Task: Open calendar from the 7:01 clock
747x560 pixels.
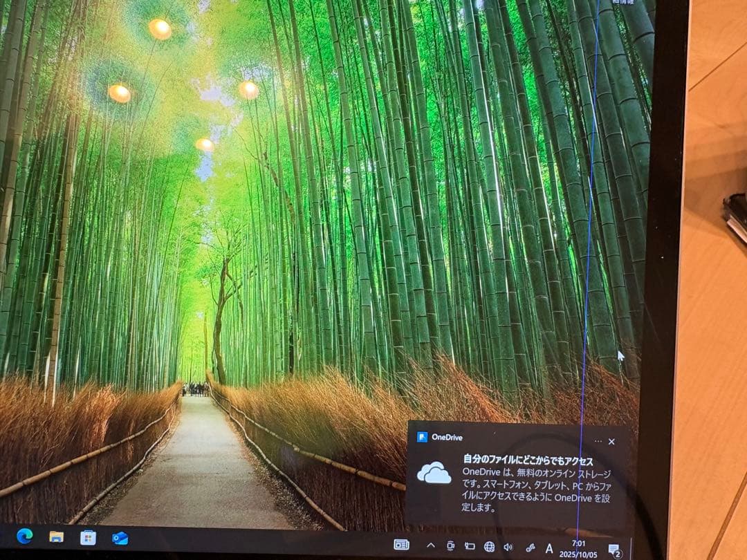Action: coord(578,549)
